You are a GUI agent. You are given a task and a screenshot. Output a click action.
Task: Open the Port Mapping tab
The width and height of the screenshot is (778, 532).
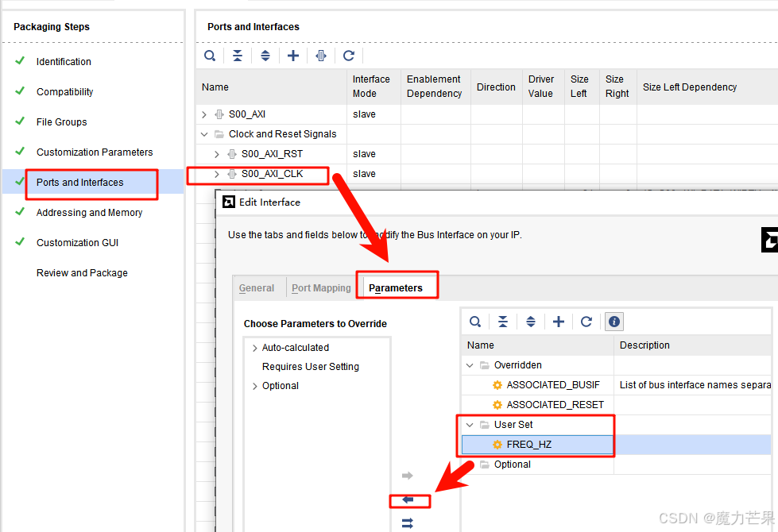pyautogui.click(x=321, y=288)
